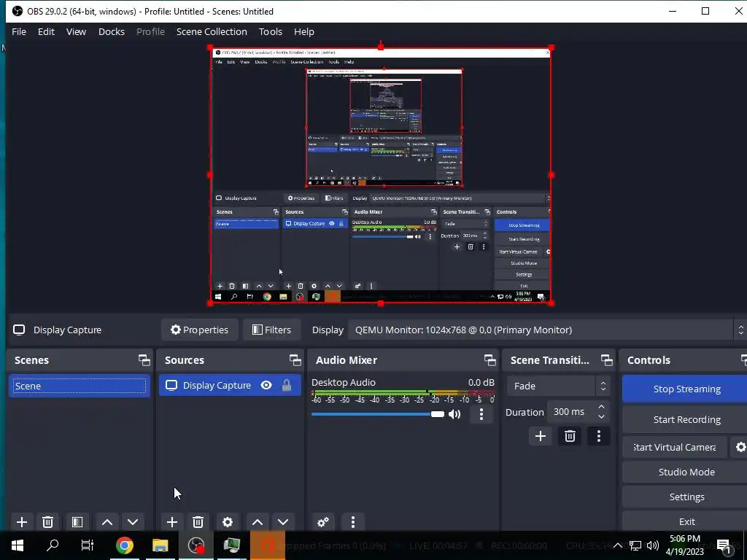Undock the Scene Transitions panel
Image resolution: width=747 pixels, height=560 pixels.
606,360
